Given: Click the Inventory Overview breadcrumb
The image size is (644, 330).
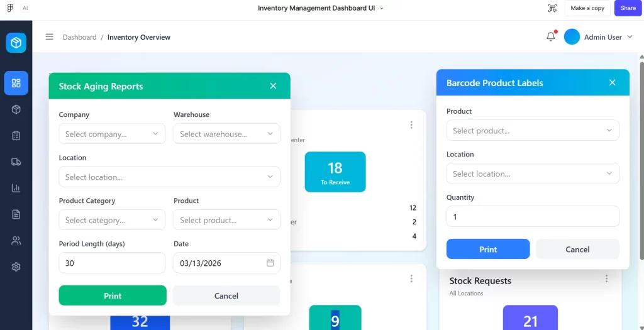Looking at the screenshot, I should click(x=139, y=37).
